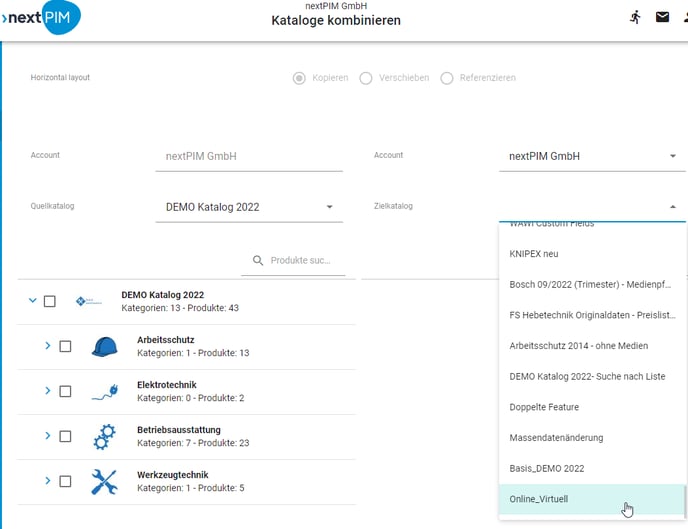688x529 pixels.
Task: Click the Betriebsausstattung row title
Action: tap(179, 430)
